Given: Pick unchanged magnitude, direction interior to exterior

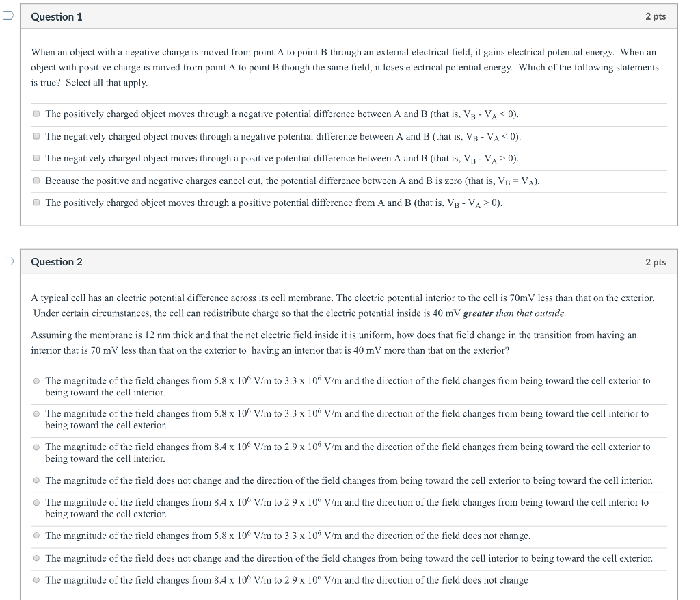Looking at the screenshot, I should pyautogui.click(x=36, y=559).
